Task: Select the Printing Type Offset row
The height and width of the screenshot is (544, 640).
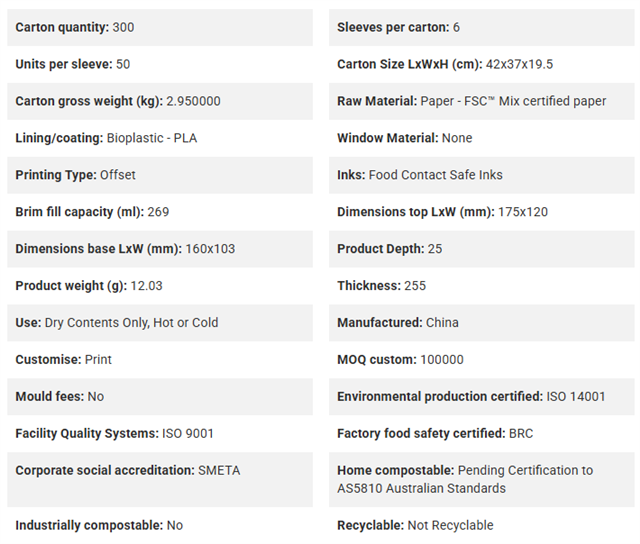Action: [160, 175]
